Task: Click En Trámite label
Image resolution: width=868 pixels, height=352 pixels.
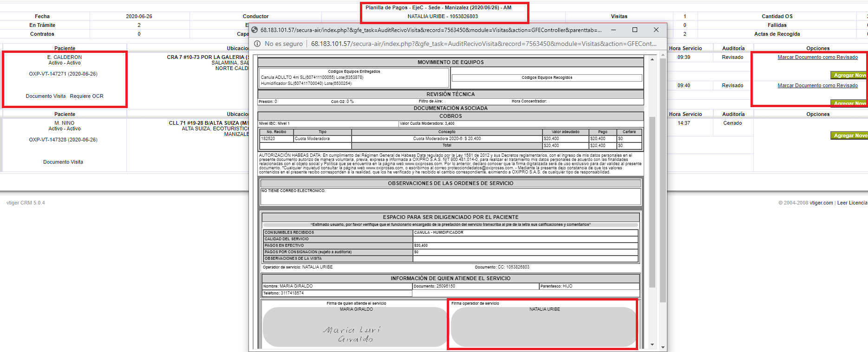Action: point(42,25)
